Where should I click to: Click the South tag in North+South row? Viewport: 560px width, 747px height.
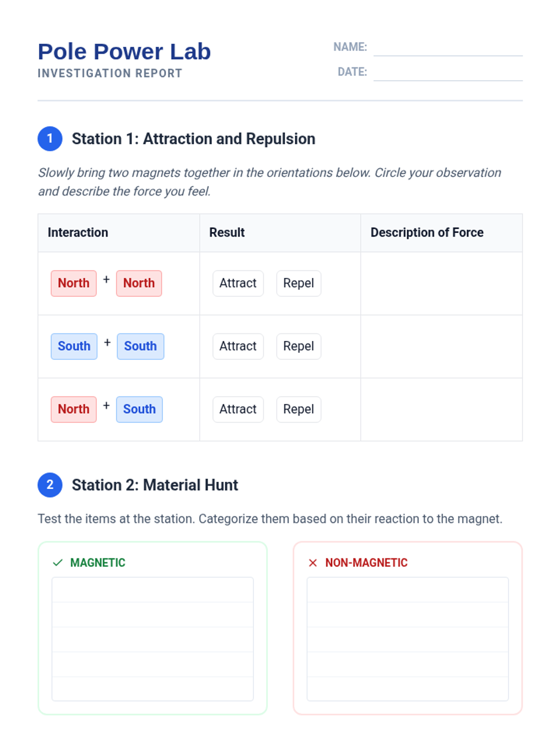pos(139,409)
